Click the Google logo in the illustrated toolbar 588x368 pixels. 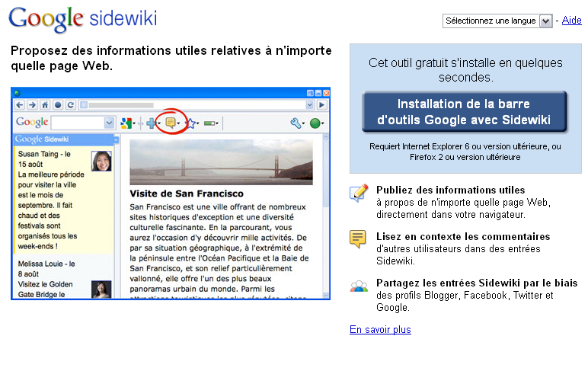pyautogui.click(x=32, y=123)
